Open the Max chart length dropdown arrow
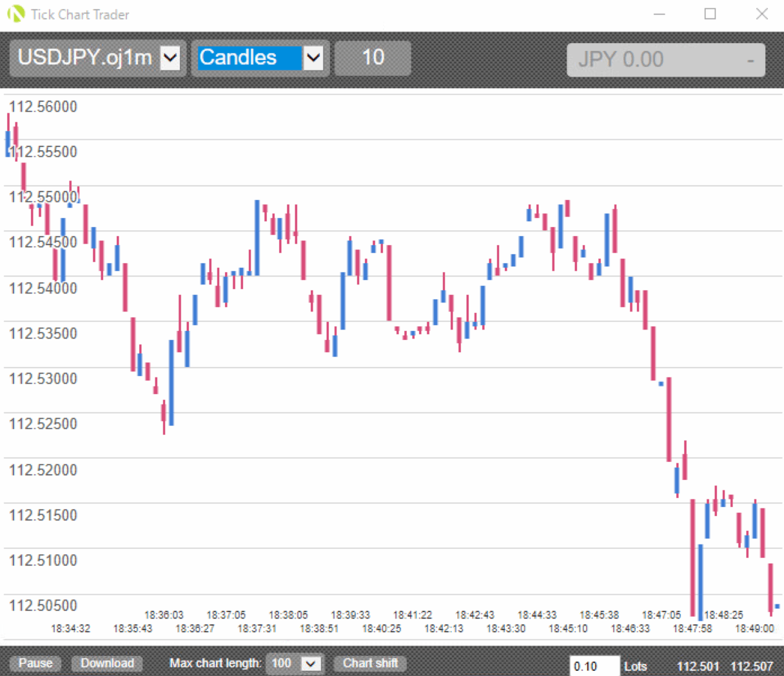Image resolution: width=784 pixels, height=676 pixels. coord(311,664)
